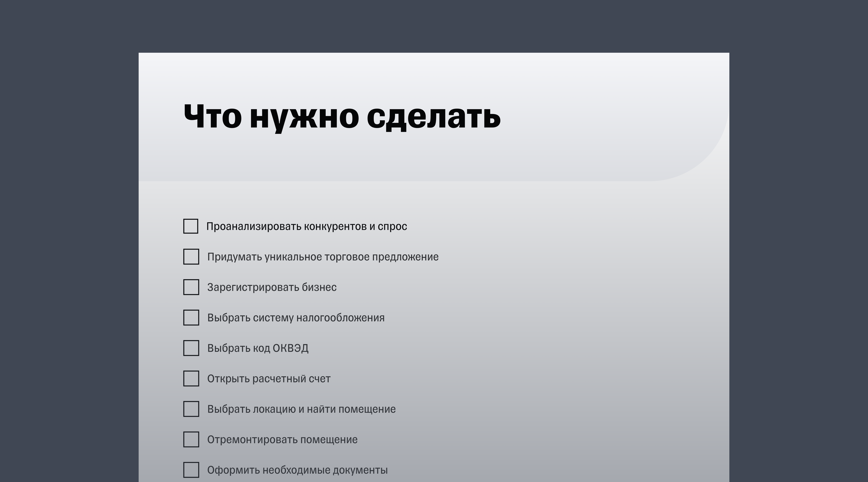This screenshot has height=482, width=868.
Task: Select the text 'Отремонтировать помещение'
Action: coord(282,439)
